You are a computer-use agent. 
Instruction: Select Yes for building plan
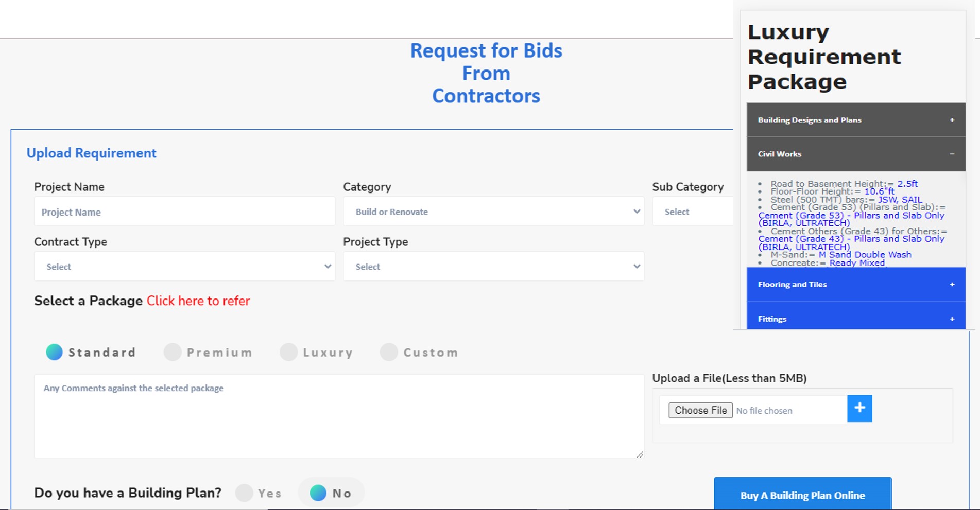(244, 493)
